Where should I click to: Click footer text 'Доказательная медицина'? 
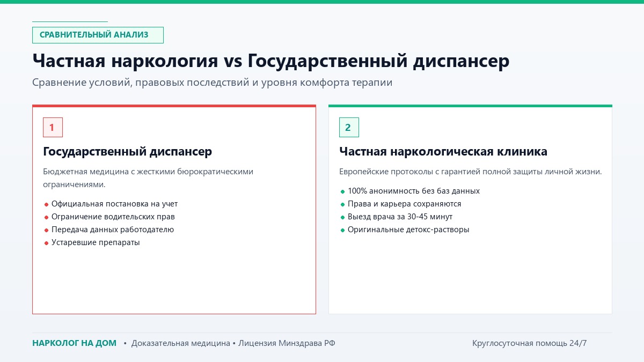coord(181,343)
